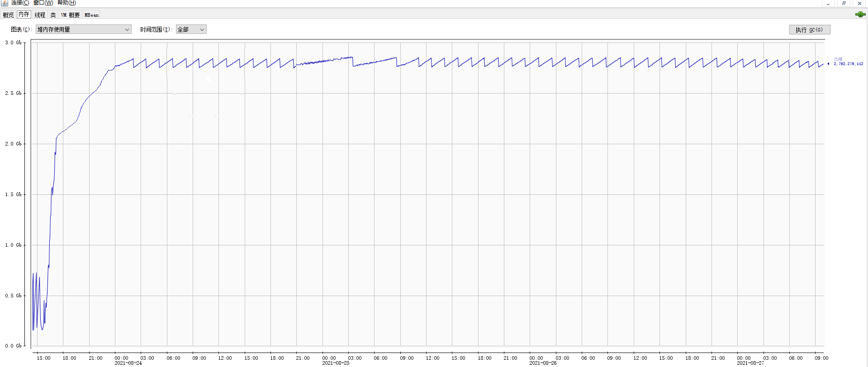Open the 类 tab
The width and height of the screenshot is (868, 367).
[x=53, y=15]
